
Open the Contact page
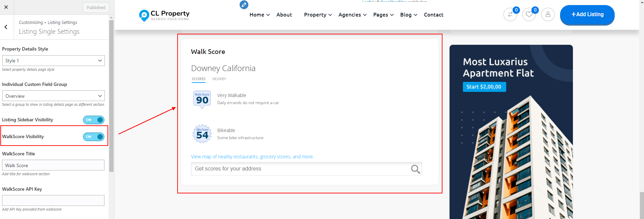click(433, 15)
